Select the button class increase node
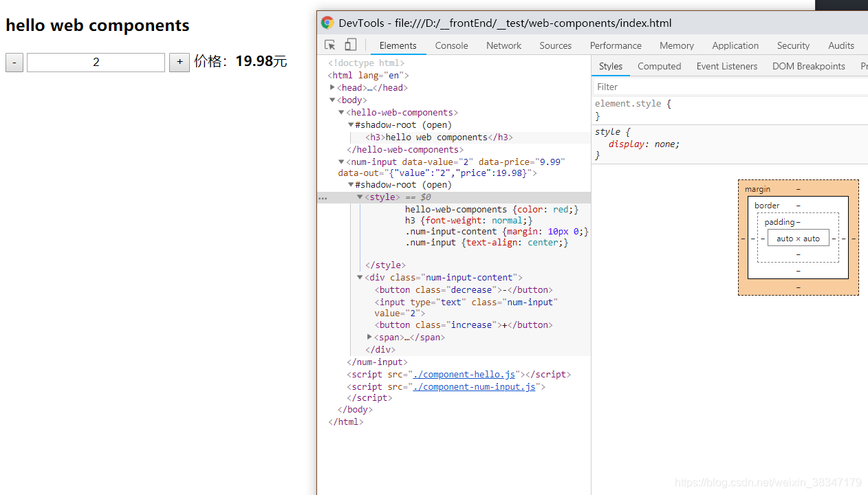The width and height of the screenshot is (868, 495). coord(464,325)
